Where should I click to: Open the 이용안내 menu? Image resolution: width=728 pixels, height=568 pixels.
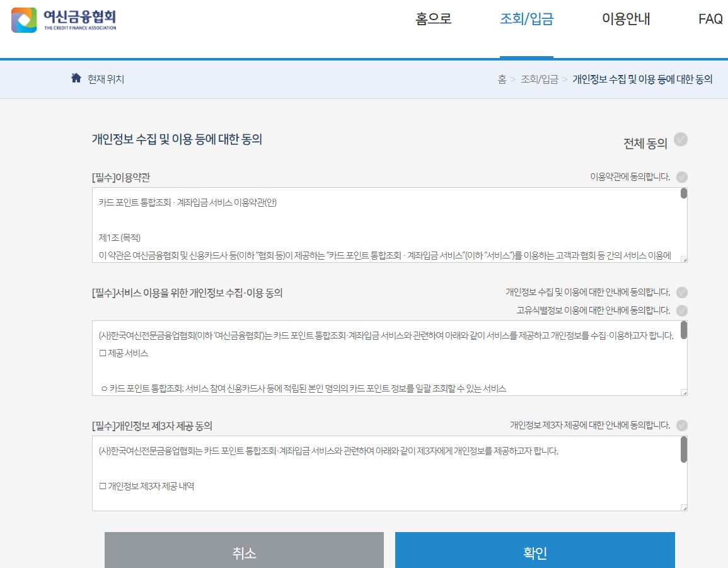(x=625, y=19)
